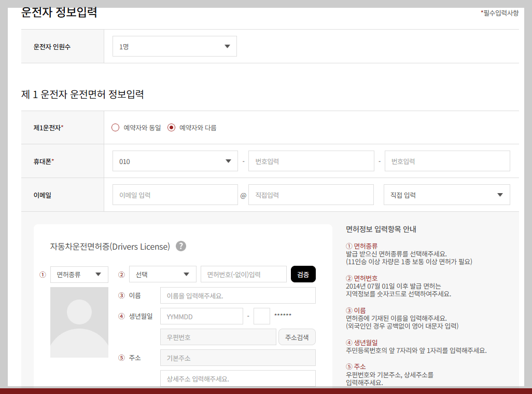Click the 제1운전자* row label

49,128
